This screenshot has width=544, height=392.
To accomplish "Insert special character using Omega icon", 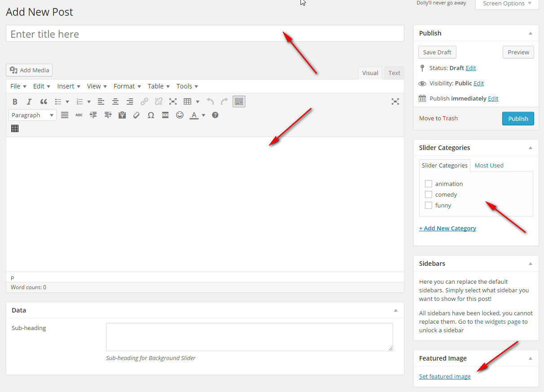I will pos(151,115).
